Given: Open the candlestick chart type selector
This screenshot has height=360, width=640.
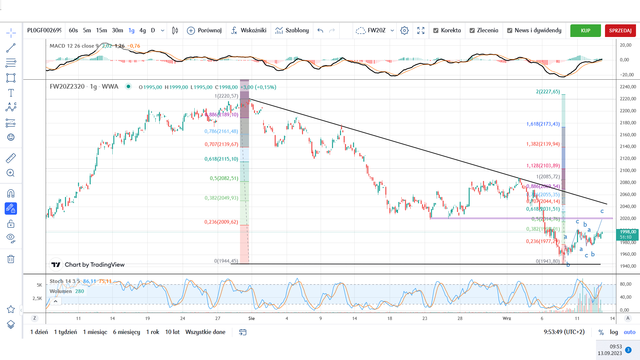Looking at the screenshot, I should click(175, 31).
